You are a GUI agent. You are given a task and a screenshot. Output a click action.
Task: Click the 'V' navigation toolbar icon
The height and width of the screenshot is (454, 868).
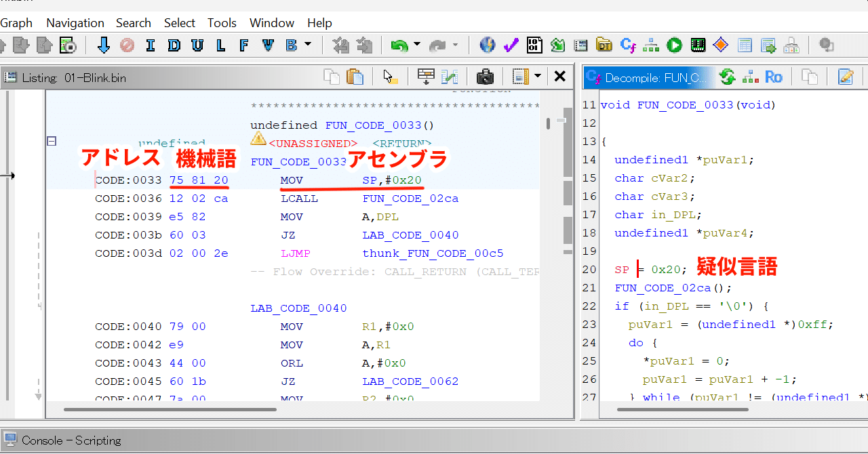pos(268,45)
